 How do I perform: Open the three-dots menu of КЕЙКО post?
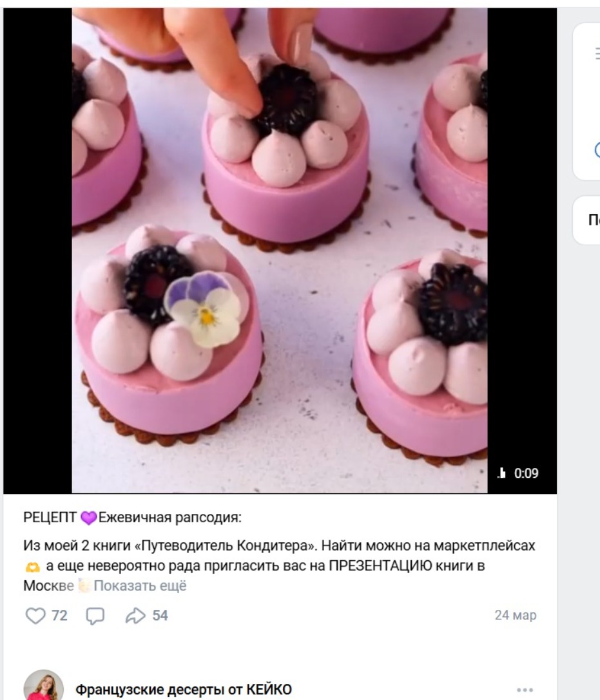tap(525, 690)
